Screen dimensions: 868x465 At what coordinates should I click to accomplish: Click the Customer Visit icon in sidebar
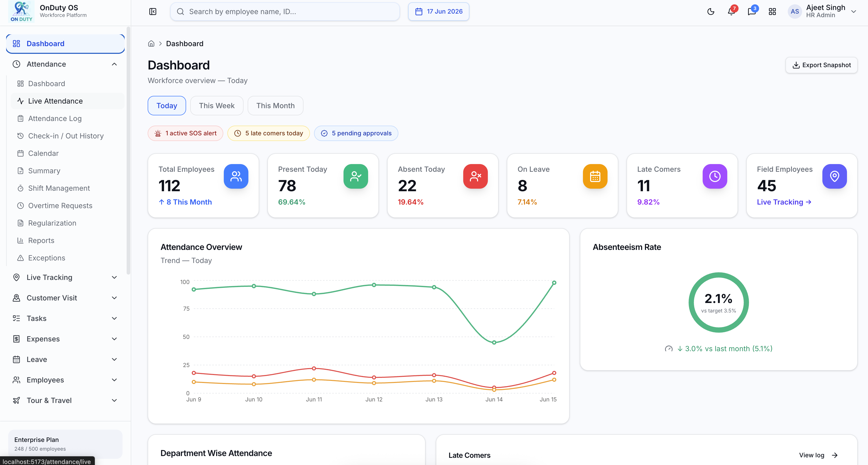coord(16,298)
